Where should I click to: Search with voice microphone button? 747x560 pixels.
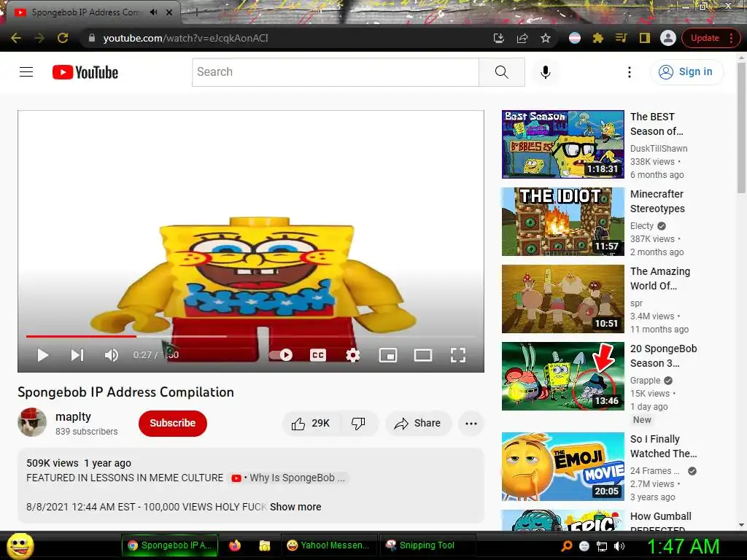coord(546,72)
